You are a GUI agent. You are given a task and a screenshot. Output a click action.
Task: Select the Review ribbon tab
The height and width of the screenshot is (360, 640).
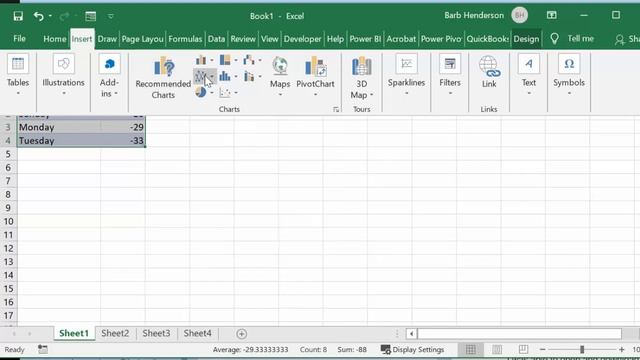(243, 39)
